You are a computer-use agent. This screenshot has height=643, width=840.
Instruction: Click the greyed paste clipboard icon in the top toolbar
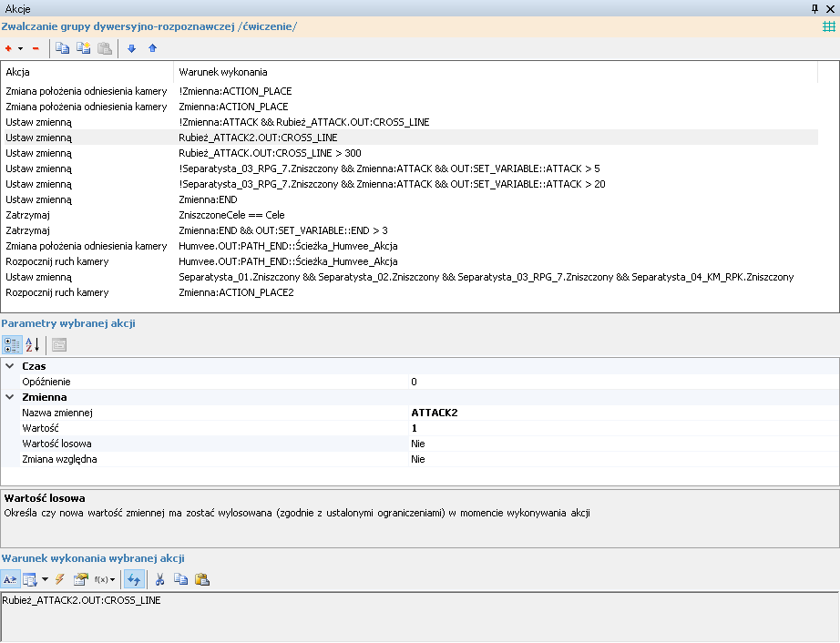click(105, 48)
